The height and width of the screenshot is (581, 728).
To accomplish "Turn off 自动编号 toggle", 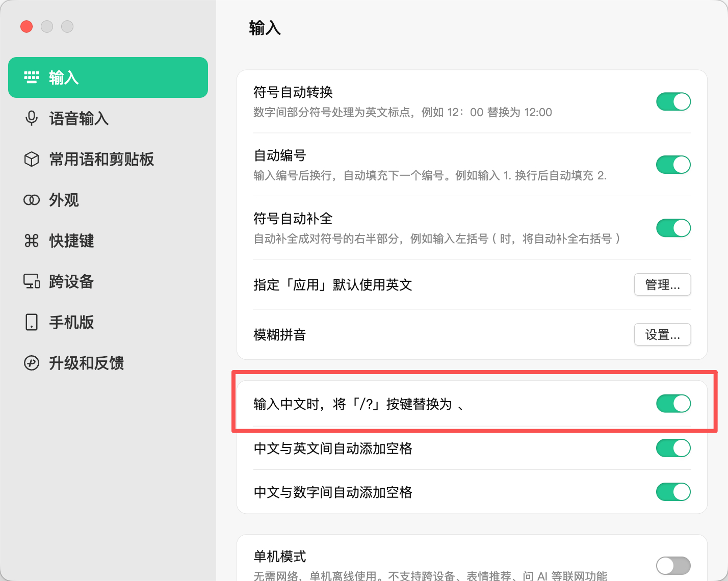I will click(673, 165).
